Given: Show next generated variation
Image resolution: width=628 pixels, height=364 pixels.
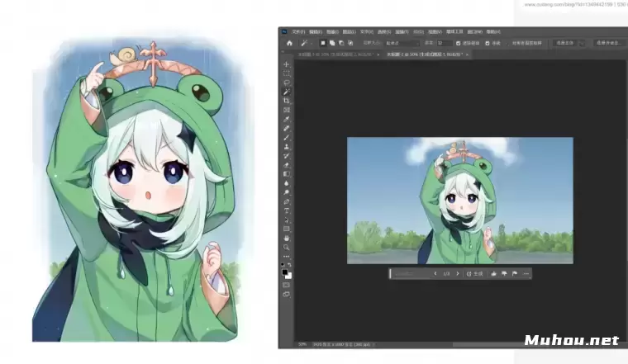Looking at the screenshot, I should tap(458, 274).
